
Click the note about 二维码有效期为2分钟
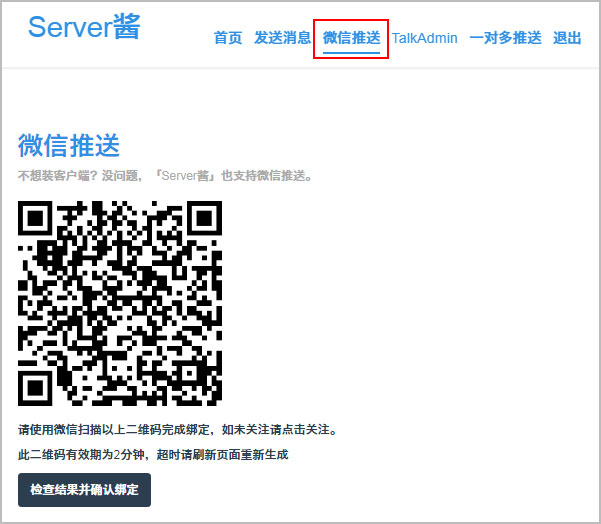pyautogui.click(x=153, y=454)
